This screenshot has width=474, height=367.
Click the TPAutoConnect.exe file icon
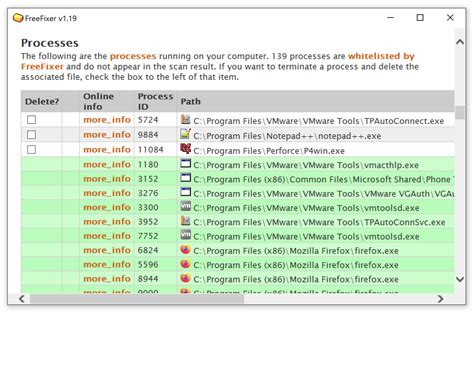click(185, 119)
